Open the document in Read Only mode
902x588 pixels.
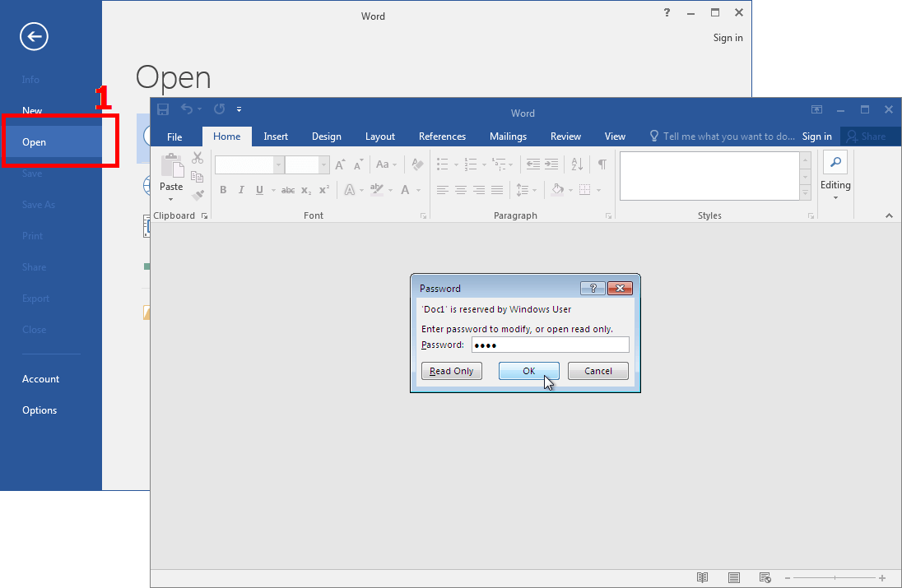pos(451,371)
